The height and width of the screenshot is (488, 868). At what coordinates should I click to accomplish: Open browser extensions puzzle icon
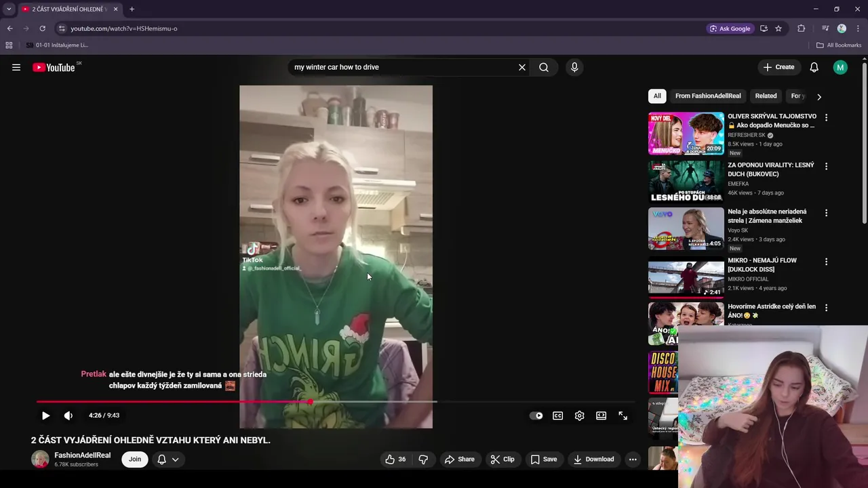tap(802, 28)
